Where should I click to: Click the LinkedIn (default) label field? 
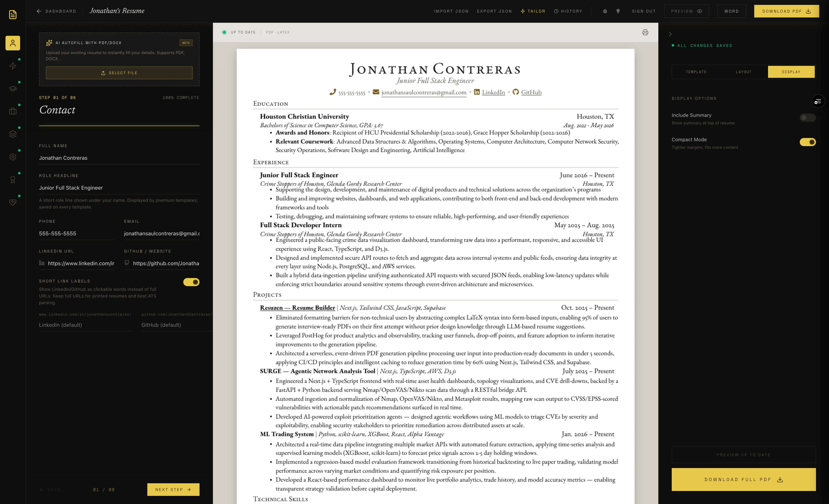pos(85,325)
